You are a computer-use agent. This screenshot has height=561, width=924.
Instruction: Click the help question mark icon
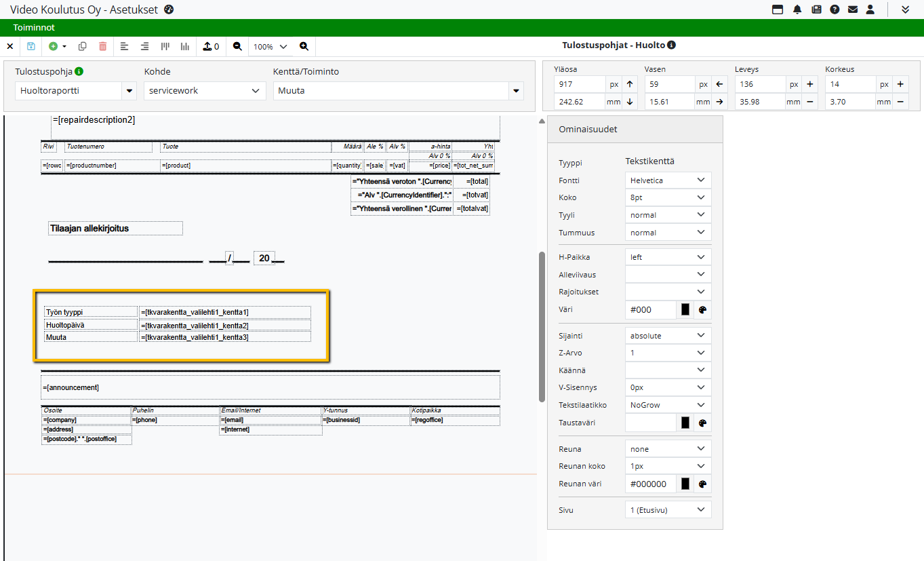tap(835, 9)
